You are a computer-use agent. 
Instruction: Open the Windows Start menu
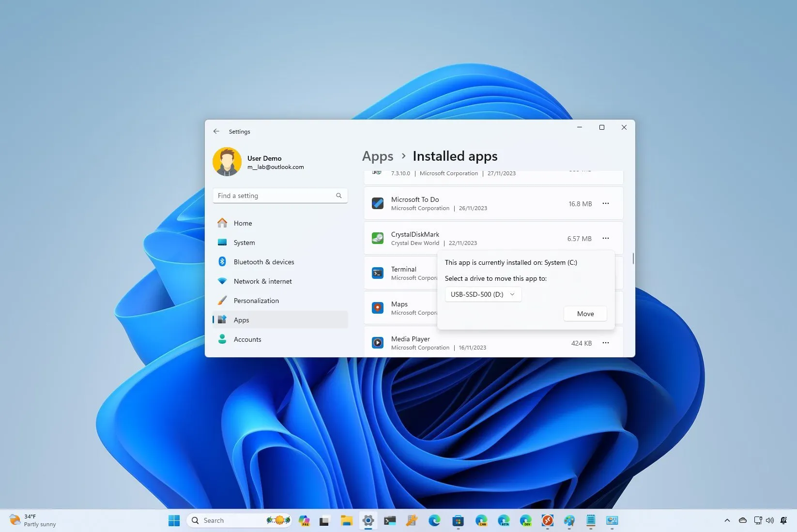pyautogui.click(x=174, y=520)
